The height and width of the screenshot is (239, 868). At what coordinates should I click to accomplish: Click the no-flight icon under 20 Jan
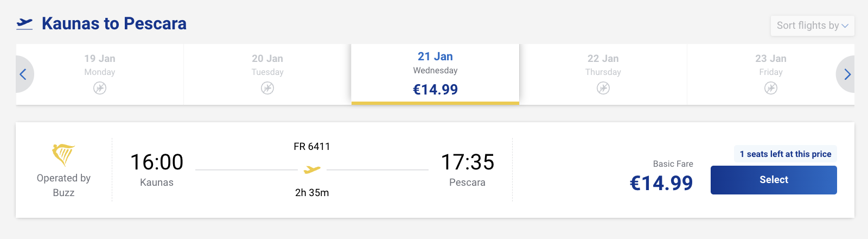pos(267,88)
